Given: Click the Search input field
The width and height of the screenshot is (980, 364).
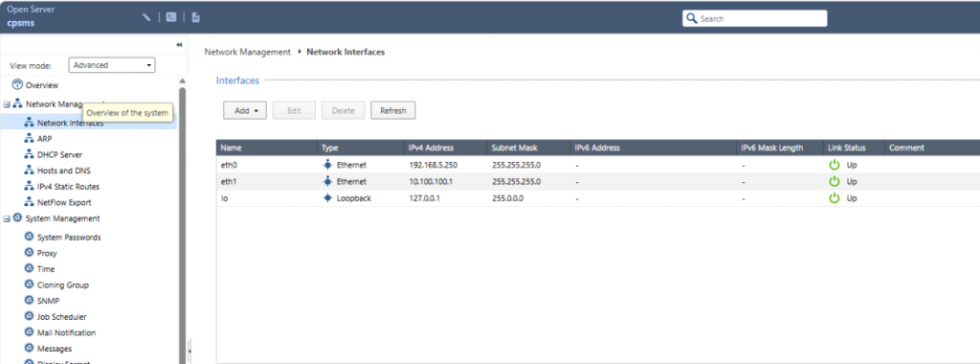Looking at the screenshot, I should [754, 19].
